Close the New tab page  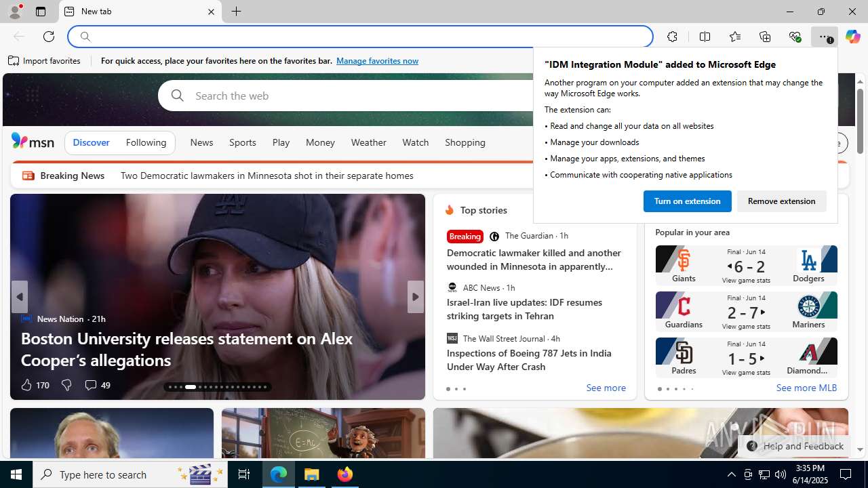211,12
